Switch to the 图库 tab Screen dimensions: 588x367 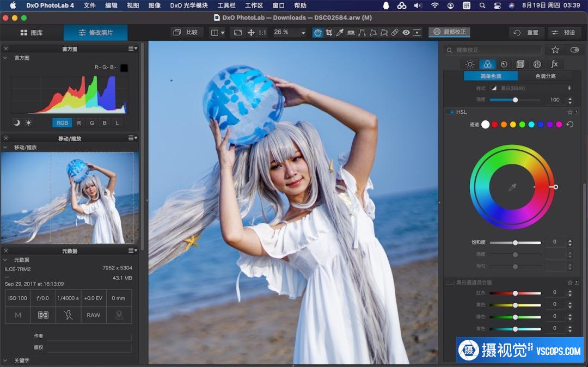[x=32, y=33]
